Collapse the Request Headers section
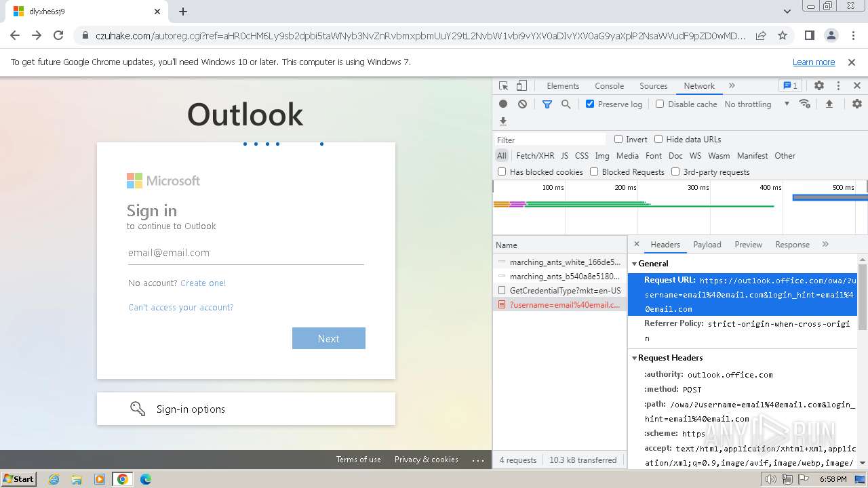This screenshot has width=868, height=488. pos(635,358)
